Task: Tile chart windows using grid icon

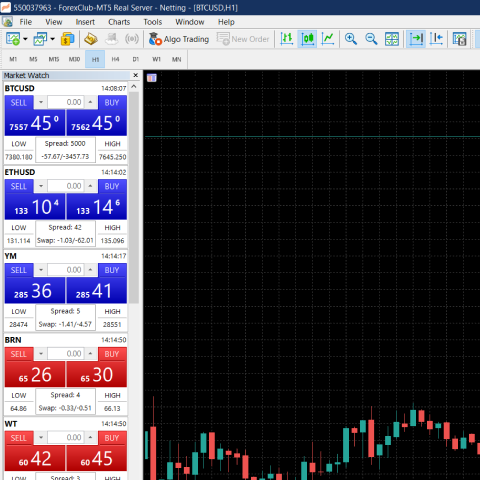Action: click(x=392, y=39)
